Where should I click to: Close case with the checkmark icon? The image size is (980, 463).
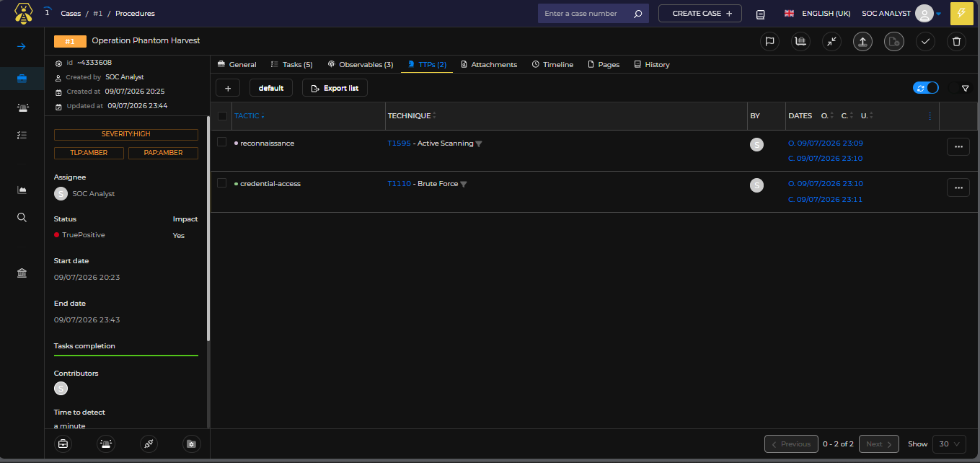pyautogui.click(x=925, y=42)
